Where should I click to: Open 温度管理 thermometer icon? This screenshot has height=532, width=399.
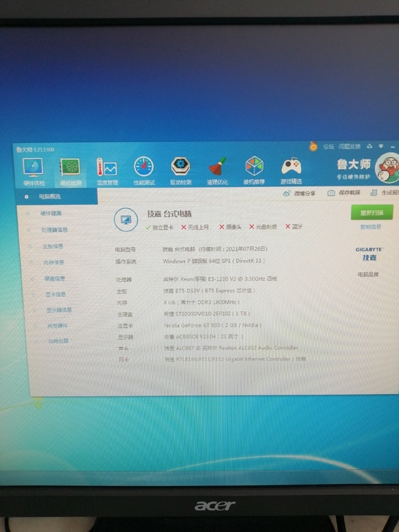click(x=107, y=172)
